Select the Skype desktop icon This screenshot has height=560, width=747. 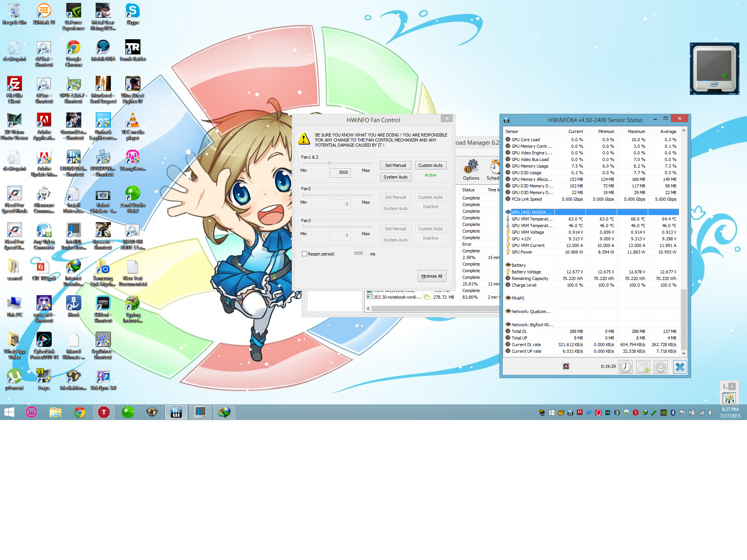(x=133, y=14)
